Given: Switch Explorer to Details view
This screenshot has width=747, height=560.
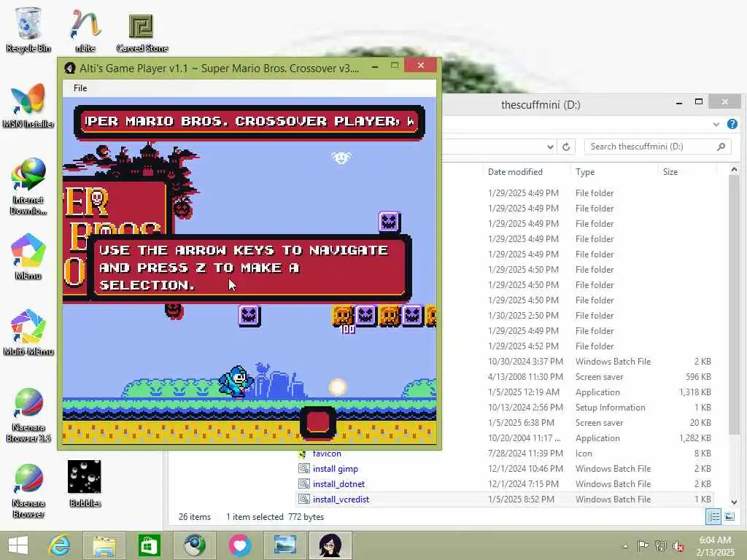Looking at the screenshot, I should (713, 517).
